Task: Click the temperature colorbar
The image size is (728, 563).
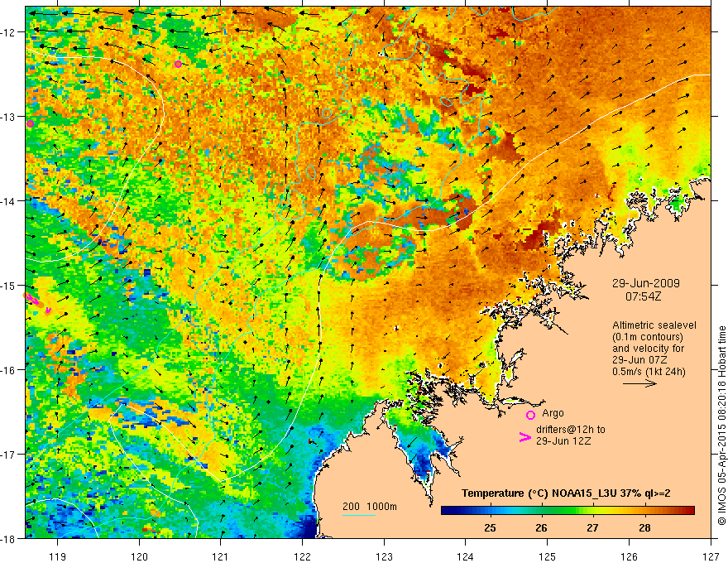Action: tap(568, 510)
